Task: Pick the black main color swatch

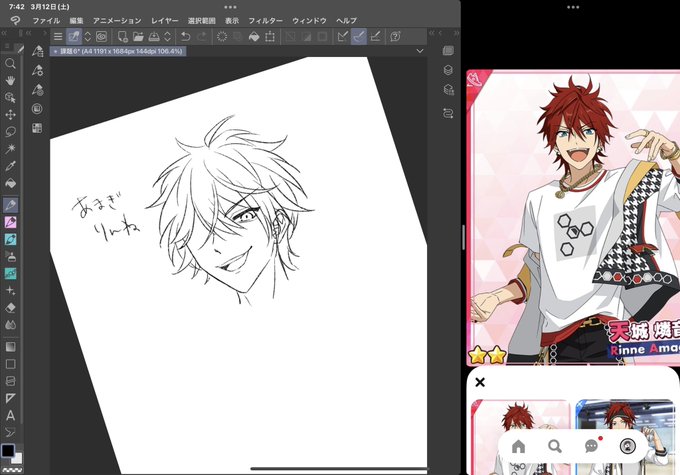Action: pos(7,450)
